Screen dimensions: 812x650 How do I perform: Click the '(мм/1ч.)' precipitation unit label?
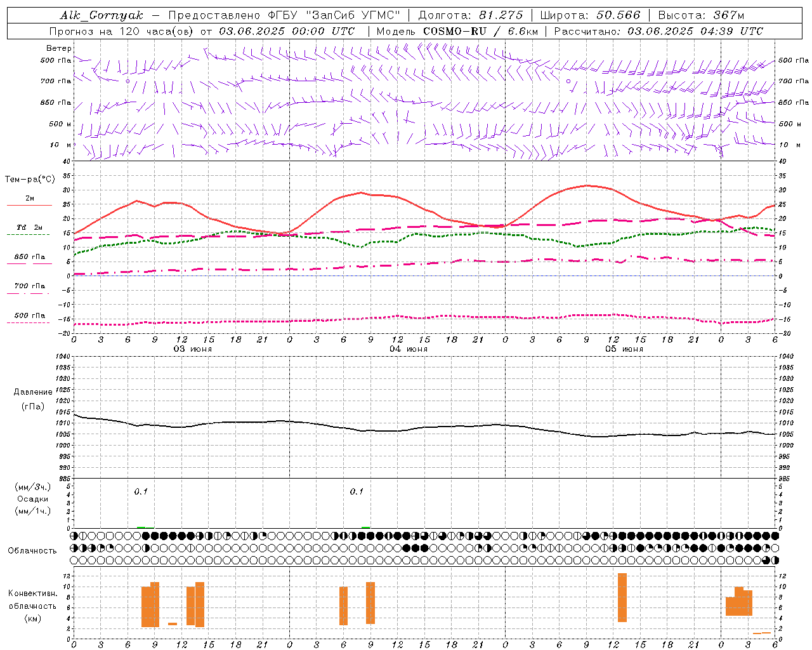33,511
